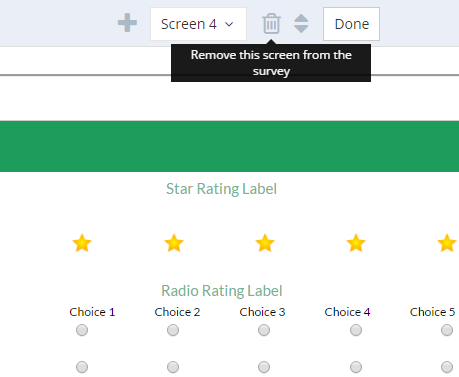Image resolution: width=459 pixels, height=377 pixels.
Task: Edit the Star Rating Label text
Action: [221, 189]
